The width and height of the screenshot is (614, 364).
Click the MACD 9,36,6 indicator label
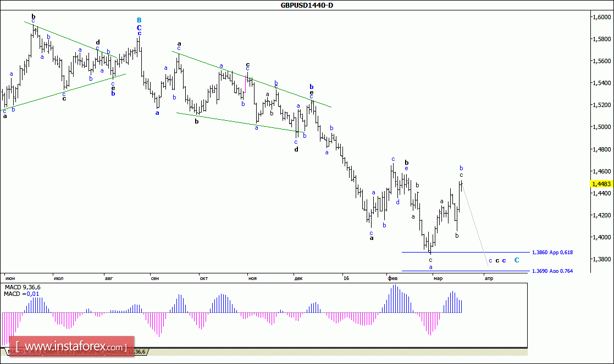click(x=23, y=287)
